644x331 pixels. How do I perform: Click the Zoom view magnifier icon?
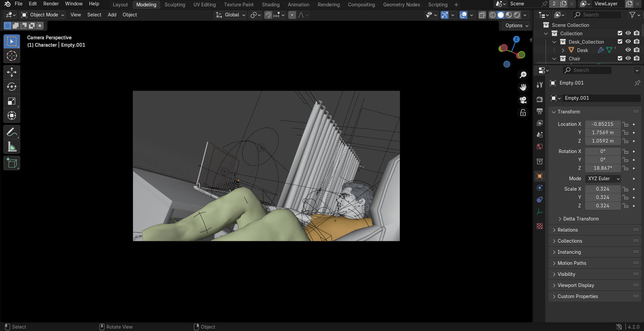tap(523, 75)
